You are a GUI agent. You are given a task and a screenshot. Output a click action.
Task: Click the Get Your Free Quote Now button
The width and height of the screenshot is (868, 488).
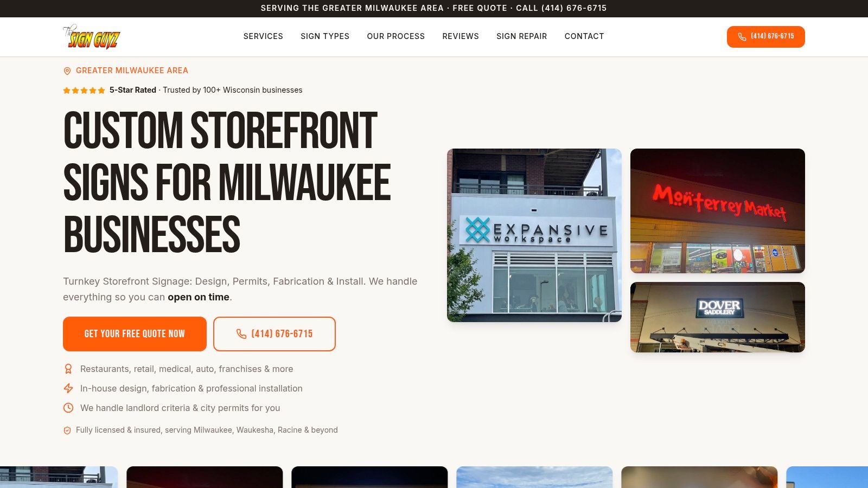[x=135, y=334]
